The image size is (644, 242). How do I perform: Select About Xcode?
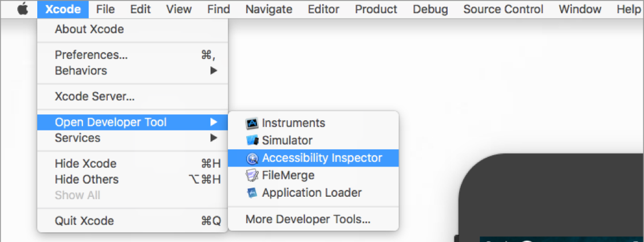89,29
